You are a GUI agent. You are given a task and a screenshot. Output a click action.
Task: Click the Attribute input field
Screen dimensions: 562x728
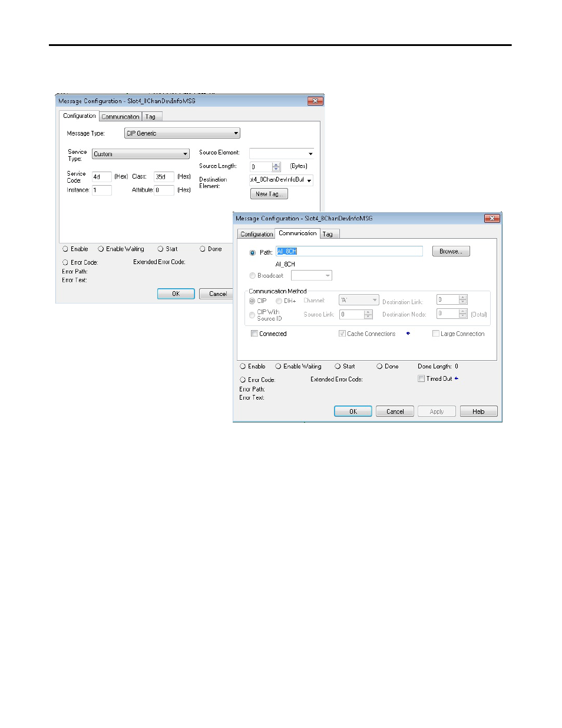164,190
